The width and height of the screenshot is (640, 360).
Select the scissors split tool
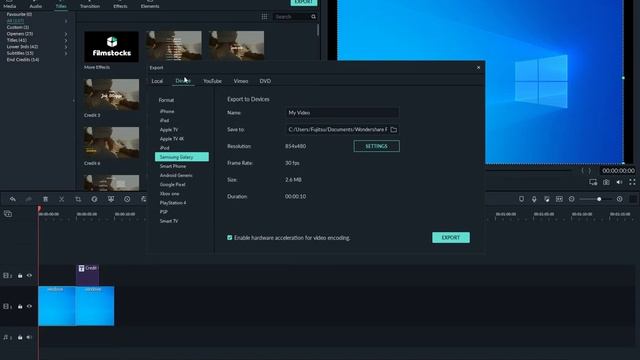click(x=62, y=199)
